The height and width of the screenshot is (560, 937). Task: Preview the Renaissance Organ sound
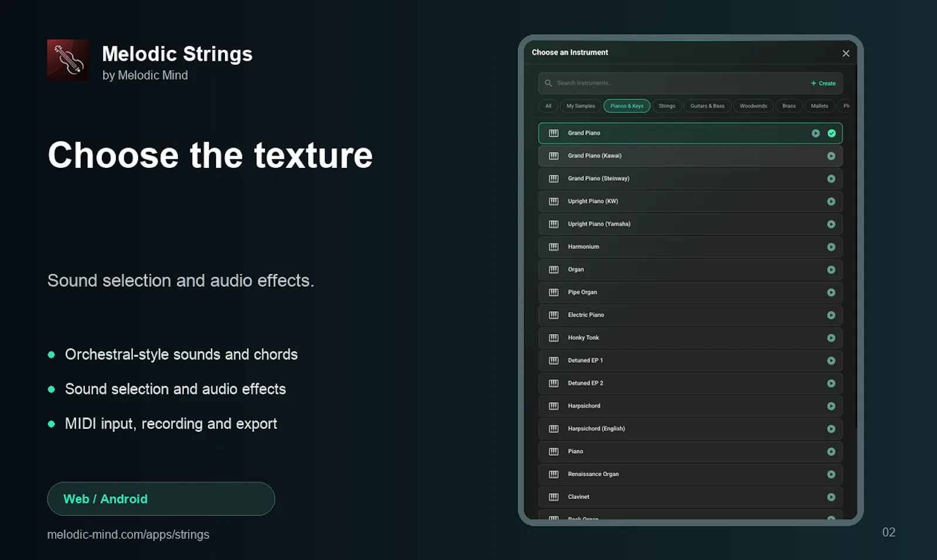click(x=831, y=475)
